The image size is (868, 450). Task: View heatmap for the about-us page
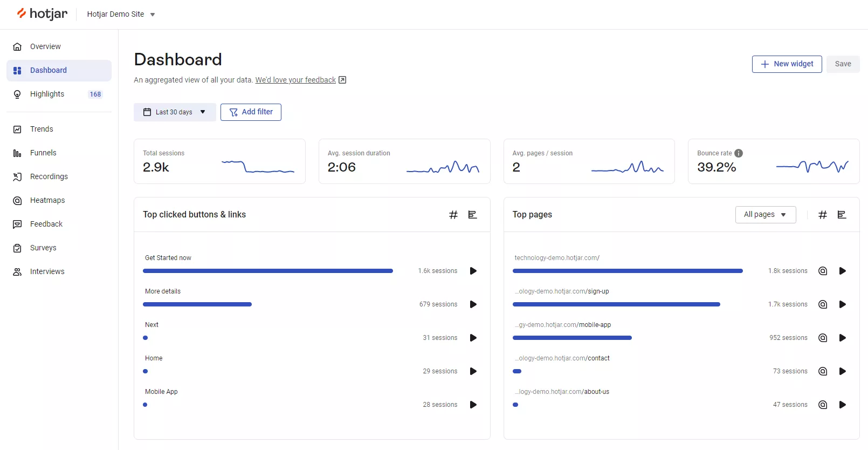(823, 405)
